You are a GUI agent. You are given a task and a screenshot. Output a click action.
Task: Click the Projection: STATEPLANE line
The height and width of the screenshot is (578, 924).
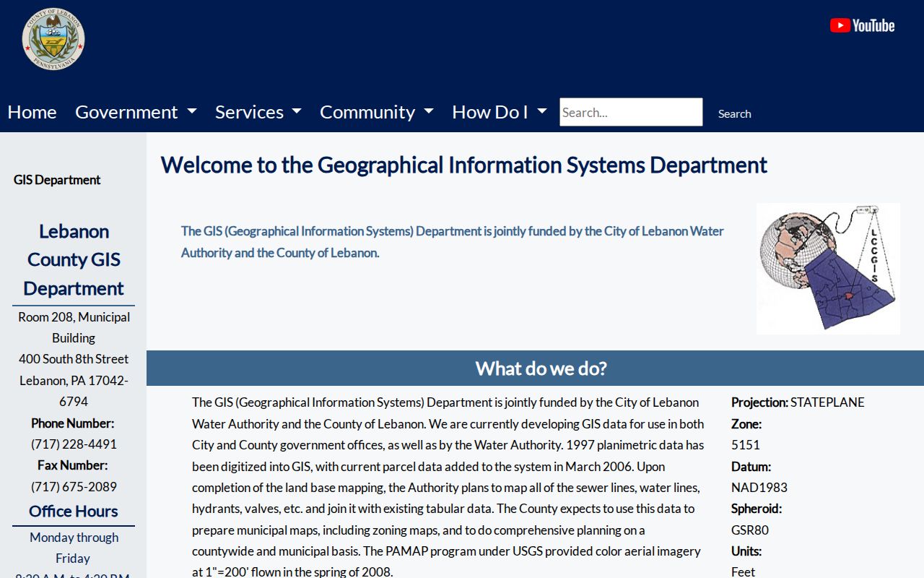[x=798, y=402]
